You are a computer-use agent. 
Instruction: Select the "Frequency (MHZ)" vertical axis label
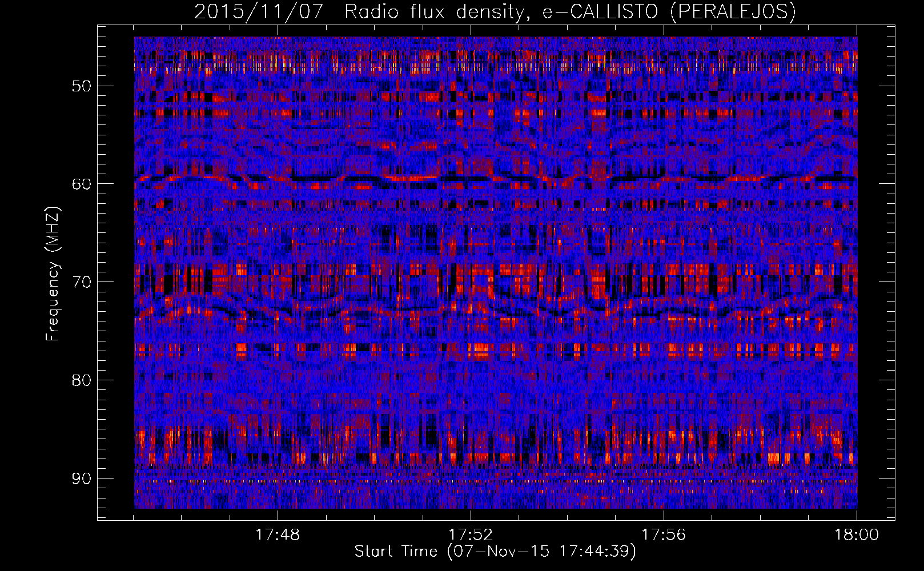(53, 274)
